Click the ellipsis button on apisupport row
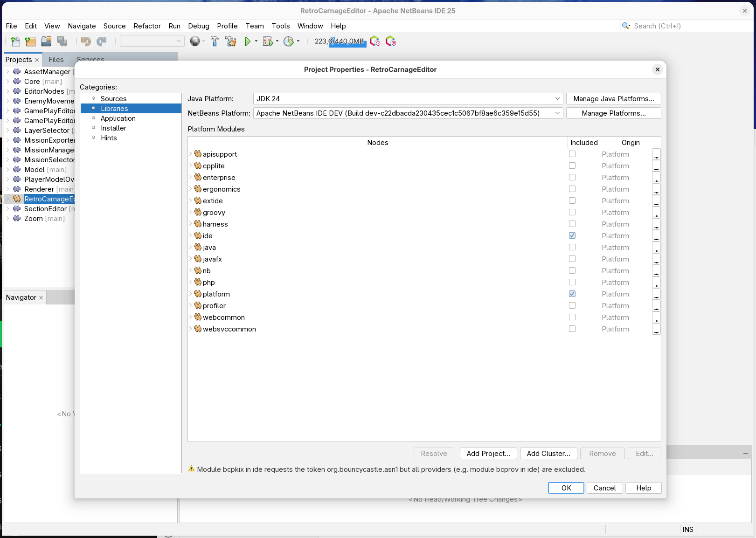 pyautogui.click(x=656, y=154)
